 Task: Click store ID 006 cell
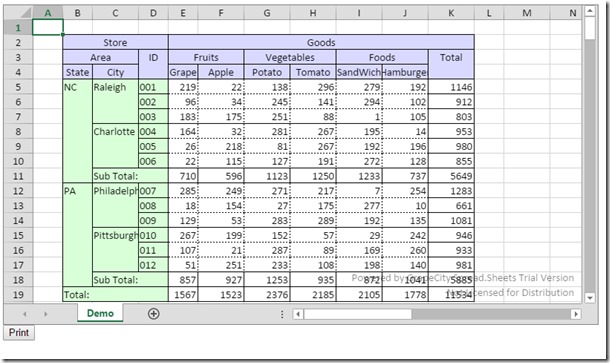coord(153,161)
